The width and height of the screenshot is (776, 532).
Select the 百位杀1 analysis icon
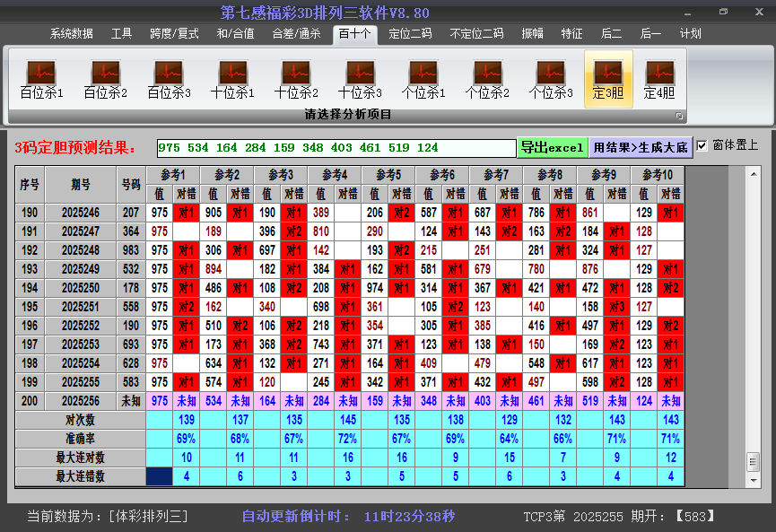(x=41, y=80)
